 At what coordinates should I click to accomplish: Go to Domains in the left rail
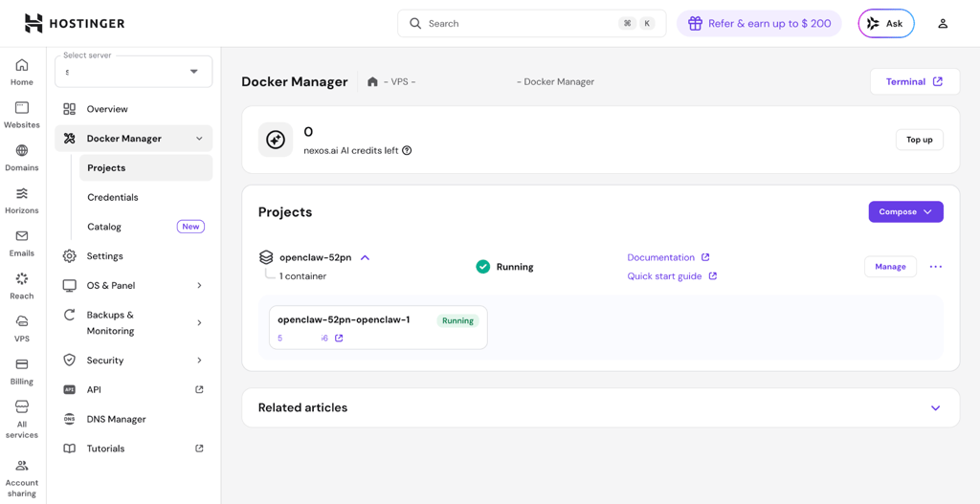22,158
